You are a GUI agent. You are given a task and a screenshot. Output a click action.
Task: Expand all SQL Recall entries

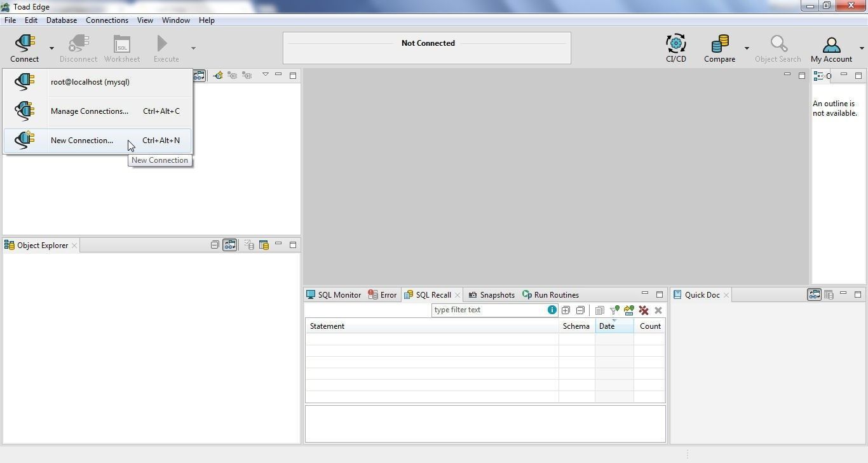(x=566, y=310)
